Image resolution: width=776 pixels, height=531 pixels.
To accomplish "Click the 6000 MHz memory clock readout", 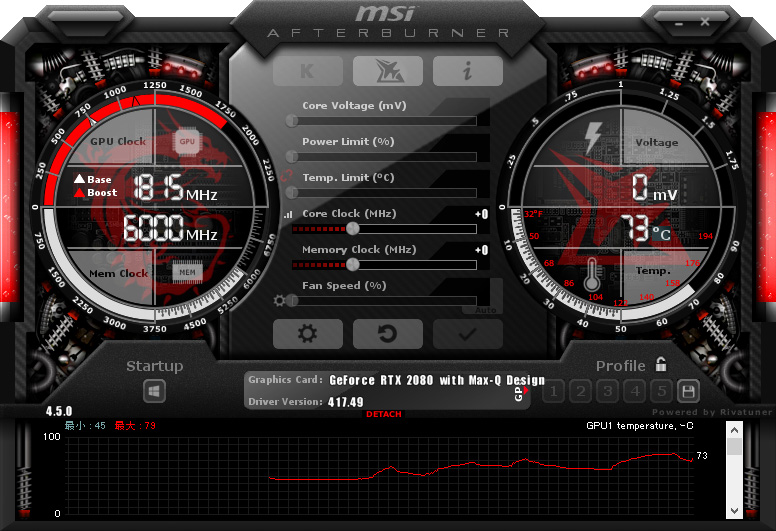I will click(170, 228).
